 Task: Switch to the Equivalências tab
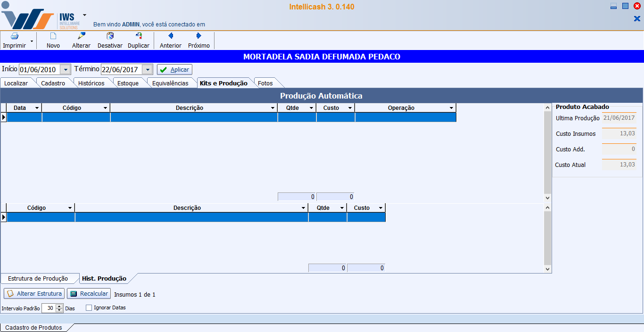click(x=170, y=83)
